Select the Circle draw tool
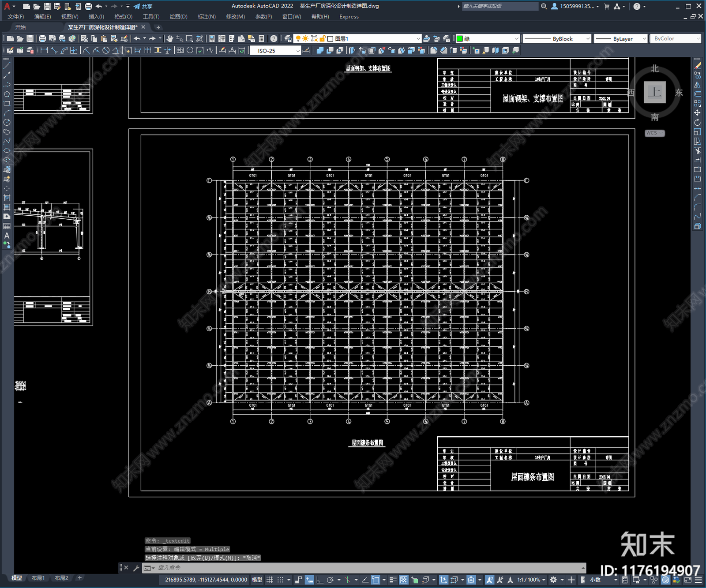Screen dimensions: 706x588 tap(7, 122)
